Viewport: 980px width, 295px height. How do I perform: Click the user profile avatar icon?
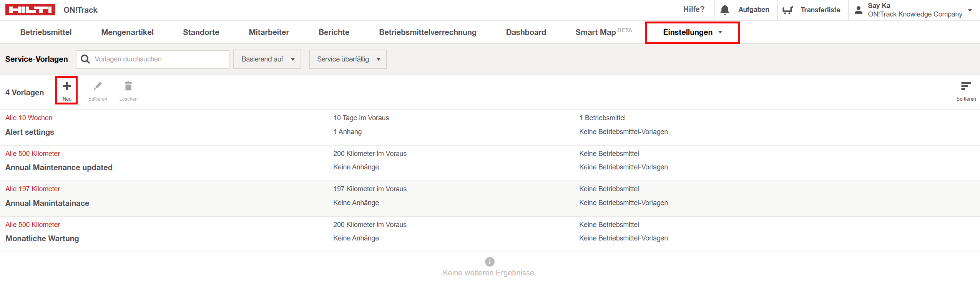pyautogui.click(x=858, y=10)
